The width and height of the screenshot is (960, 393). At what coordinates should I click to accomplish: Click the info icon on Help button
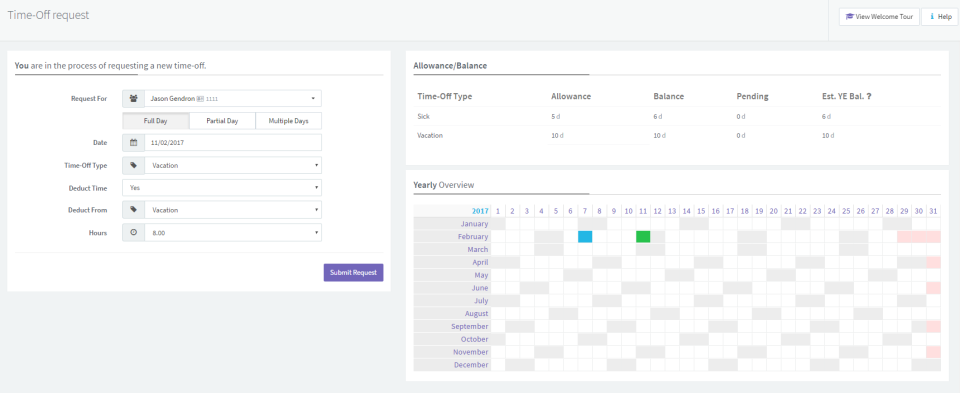point(932,17)
